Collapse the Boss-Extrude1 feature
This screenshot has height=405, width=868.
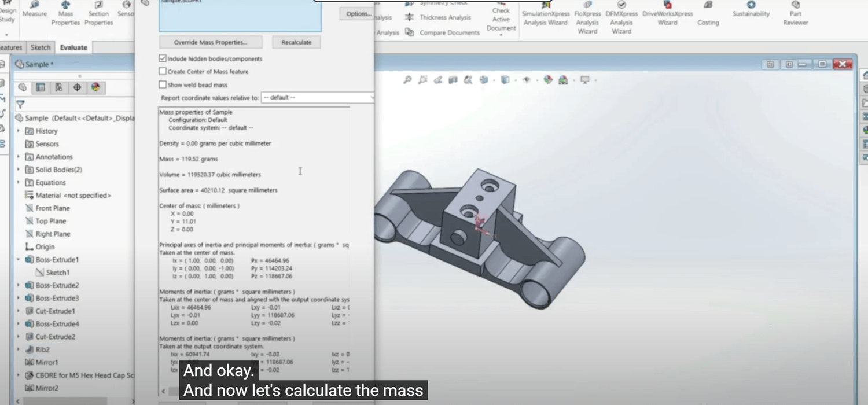click(18, 260)
